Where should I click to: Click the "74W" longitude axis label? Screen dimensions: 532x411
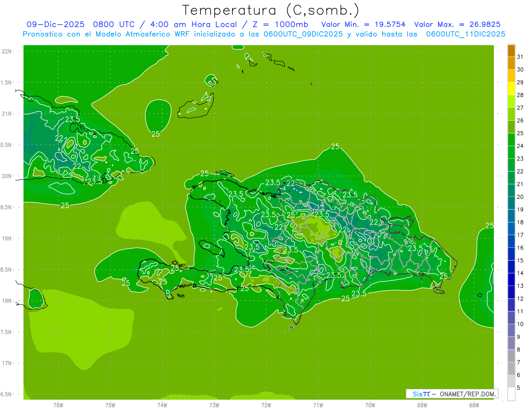162,405
